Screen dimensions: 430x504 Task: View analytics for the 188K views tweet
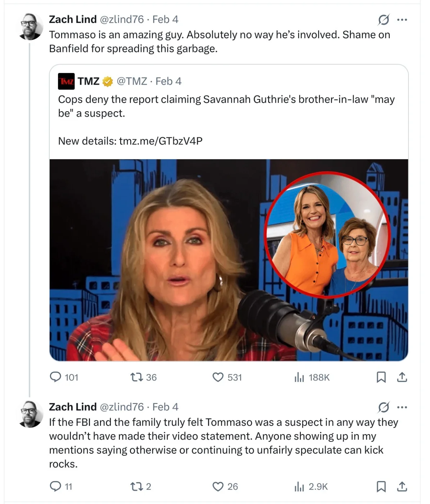point(299,377)
